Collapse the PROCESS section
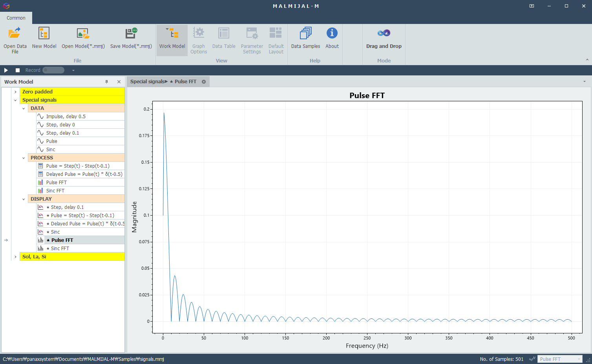The image size is (592, 364). point(24,158)
